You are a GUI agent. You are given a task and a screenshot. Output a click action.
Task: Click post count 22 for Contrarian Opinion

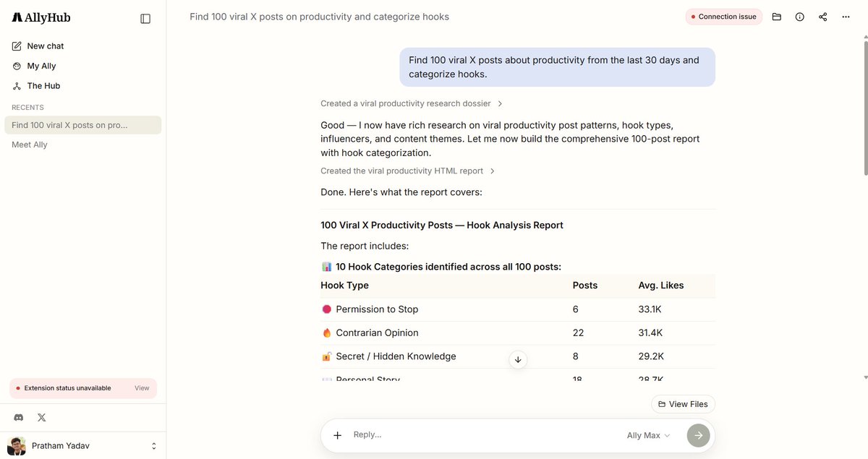(x=578, y=333)
